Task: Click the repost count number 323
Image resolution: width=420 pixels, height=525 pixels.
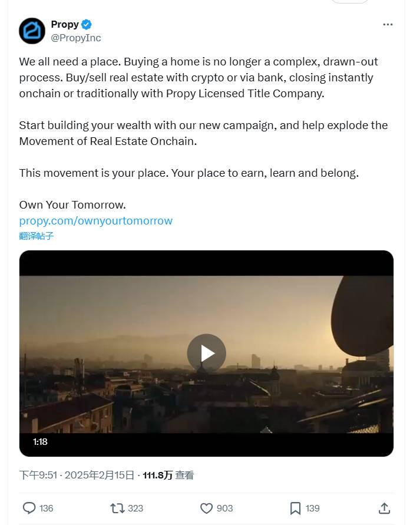Action: [135, 508]
